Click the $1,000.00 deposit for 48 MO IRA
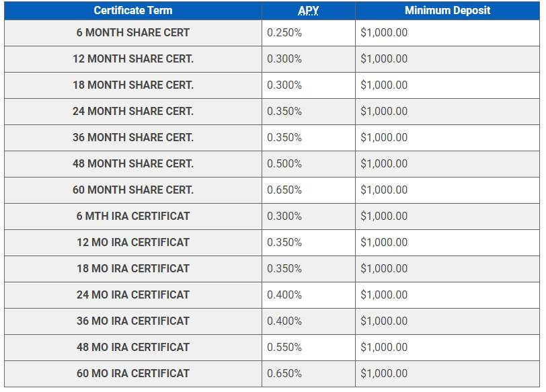The image size is (546, 392). click(384, 347)
